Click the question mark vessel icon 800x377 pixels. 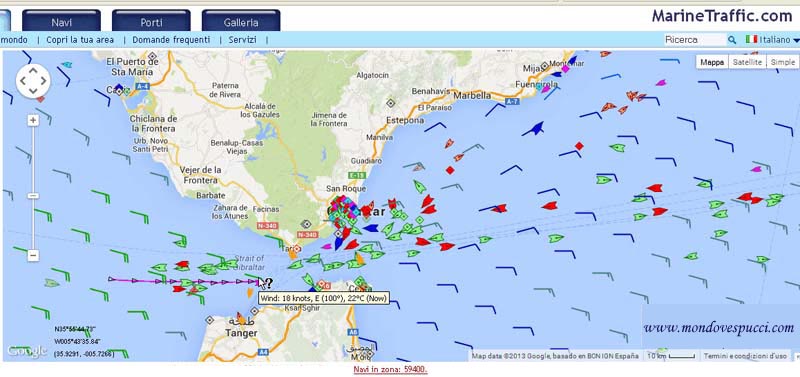click(x=269, y=283)
